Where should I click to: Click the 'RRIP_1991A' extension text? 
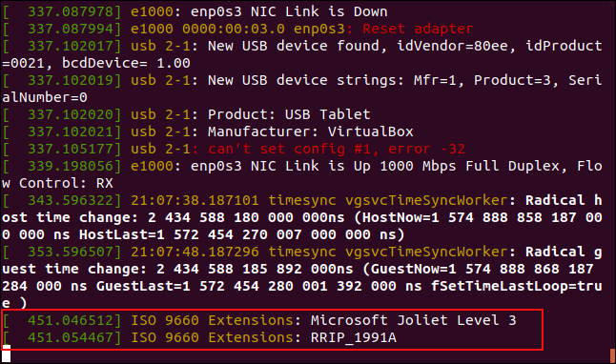[354, 337]
